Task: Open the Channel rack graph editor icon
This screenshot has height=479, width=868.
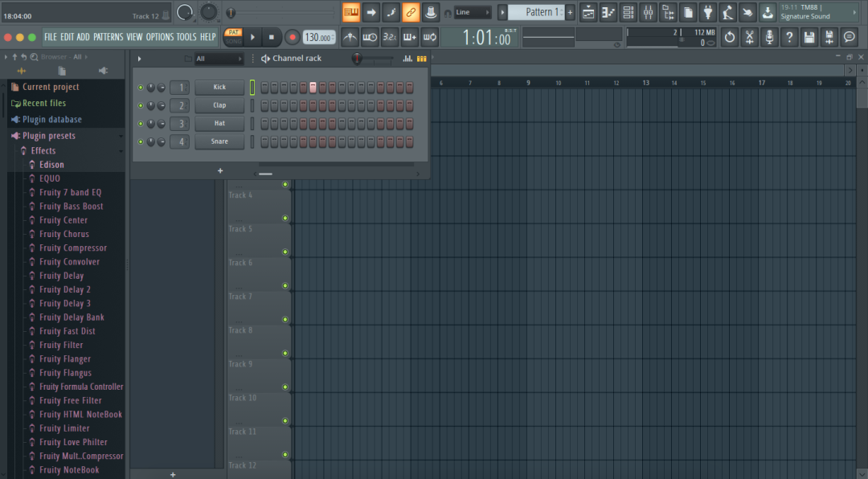Action: pyautogui.click(x=407, y=58)
